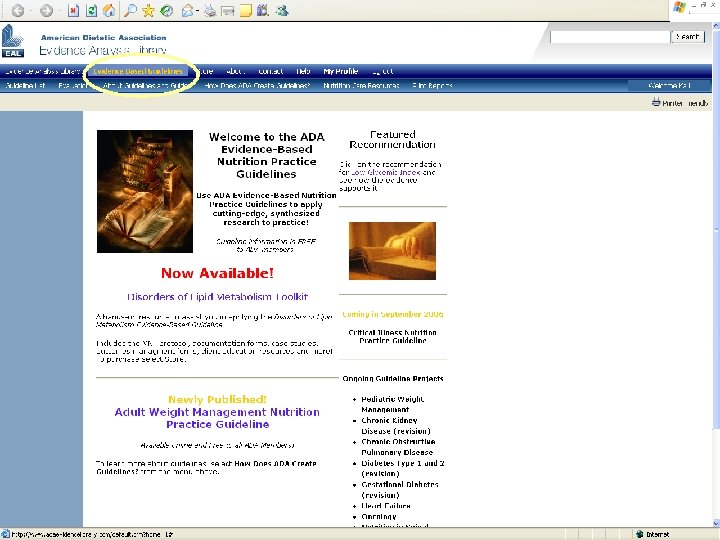Open About Guidelines and Guides submenu item
Viewport: 720px width, 540px height.
pyautogui.click(x=146, y=85)
